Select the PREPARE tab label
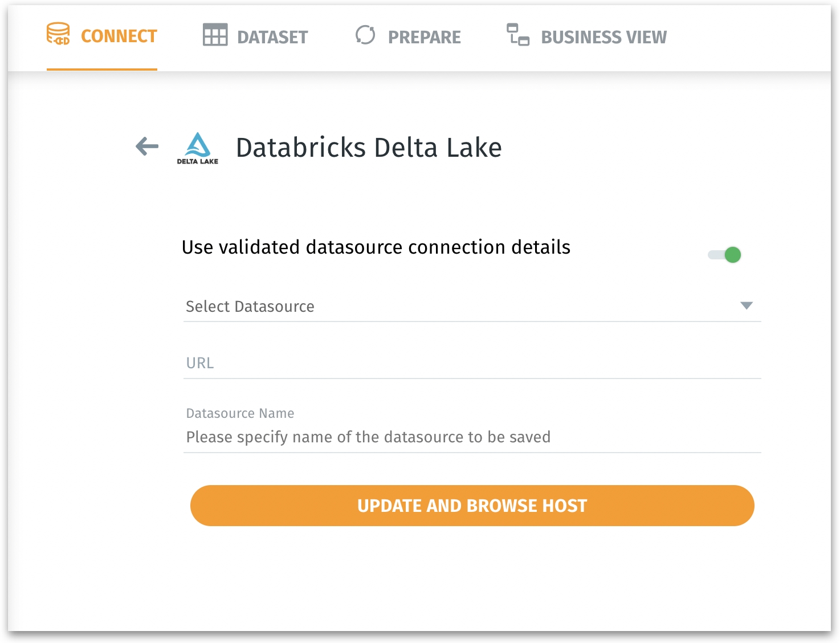 click(x=425, y=38)
